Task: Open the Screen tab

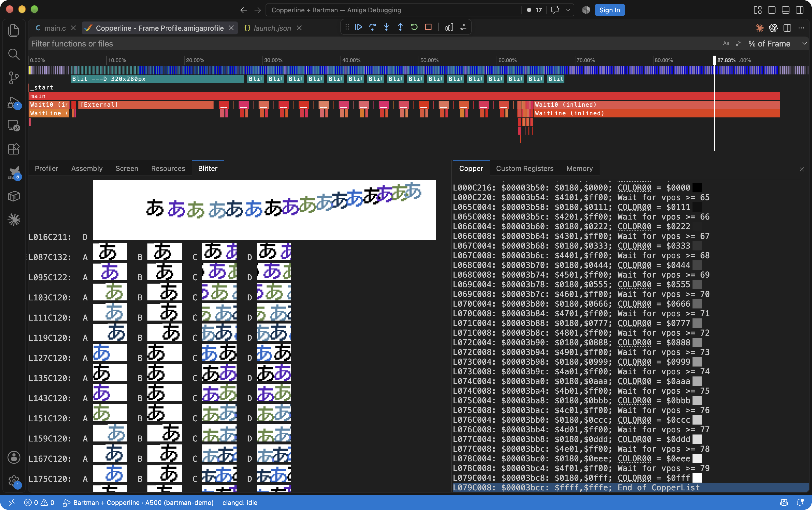Action: (127, 168)
